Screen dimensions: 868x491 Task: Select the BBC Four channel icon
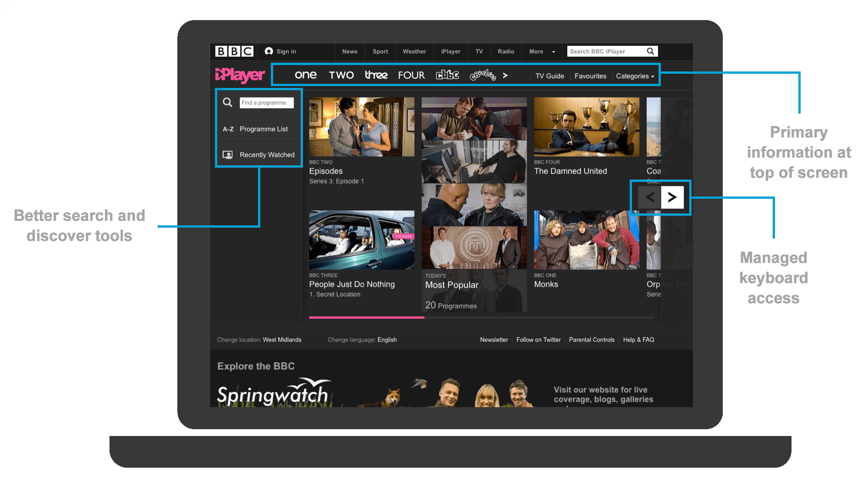411,75
